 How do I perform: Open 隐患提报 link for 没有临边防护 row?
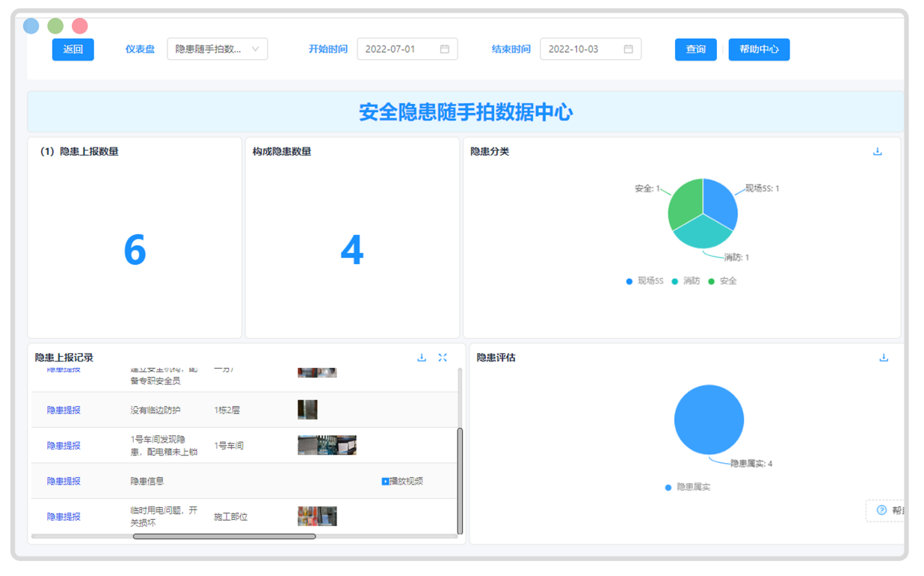(x=62, y=410)
